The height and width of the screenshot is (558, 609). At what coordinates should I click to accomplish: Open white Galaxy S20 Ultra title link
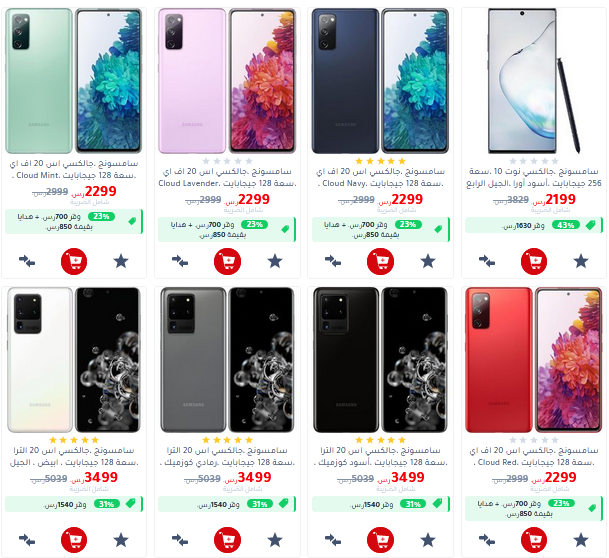click(74, 456)
